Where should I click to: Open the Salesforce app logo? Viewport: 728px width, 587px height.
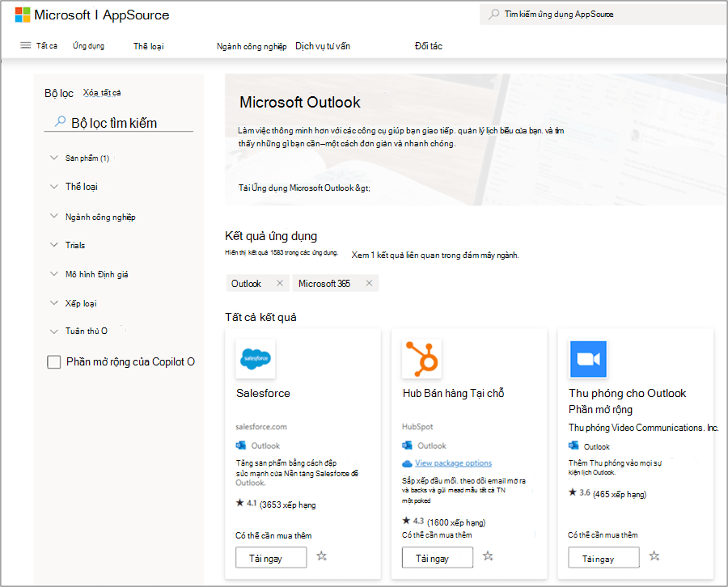point(256,359)
